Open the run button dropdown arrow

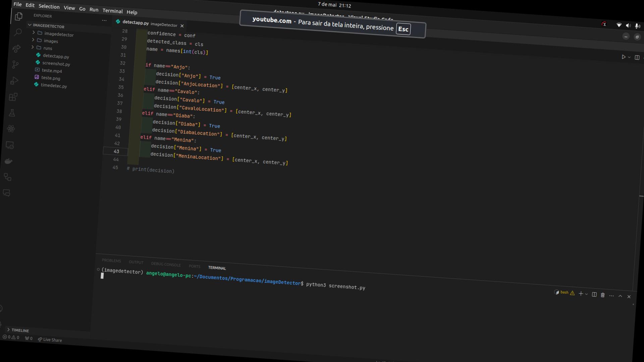[x=629, y=57]
